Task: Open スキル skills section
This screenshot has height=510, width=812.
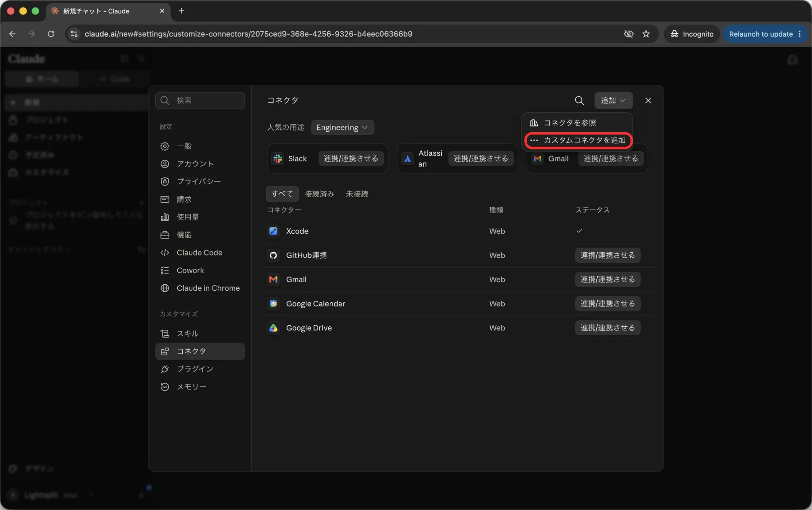Action: 200,334
